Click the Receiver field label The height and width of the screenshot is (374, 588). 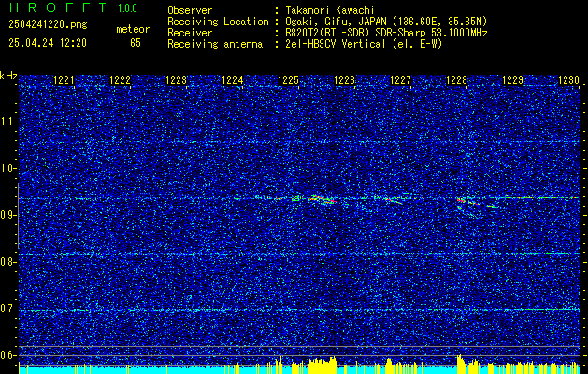190,33
